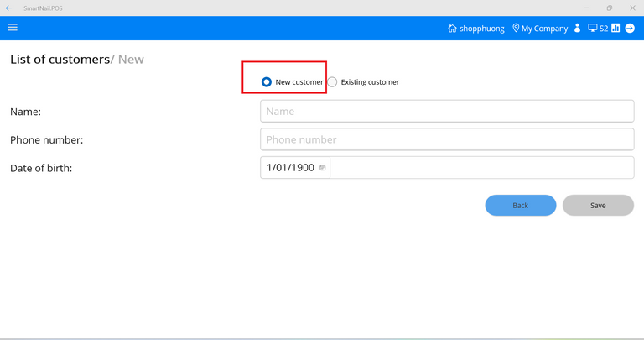Click the S2 monitor station icon
The width and height of the screenshot is (644, 340).
tap(593, 29)
